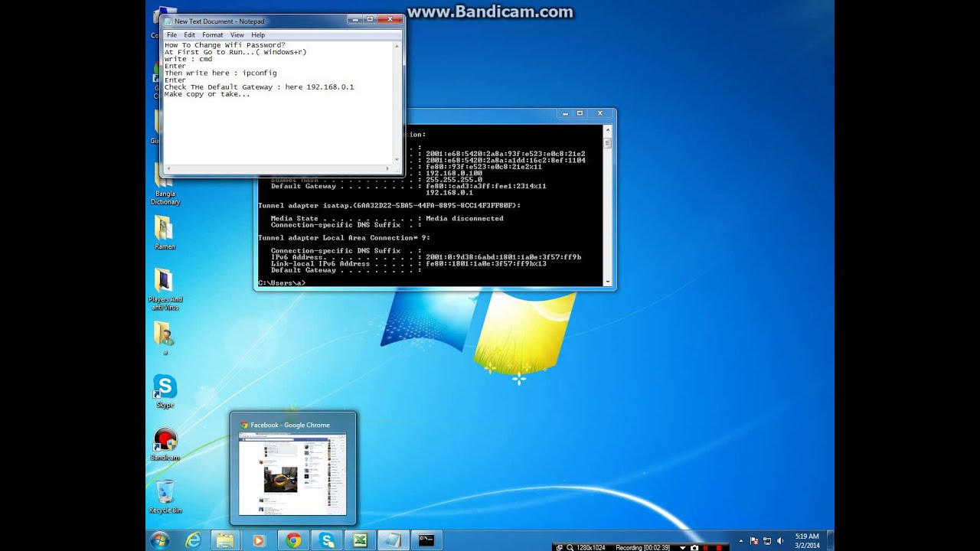
Task: Click the Show desktop button
Action: tap(830, 540)
